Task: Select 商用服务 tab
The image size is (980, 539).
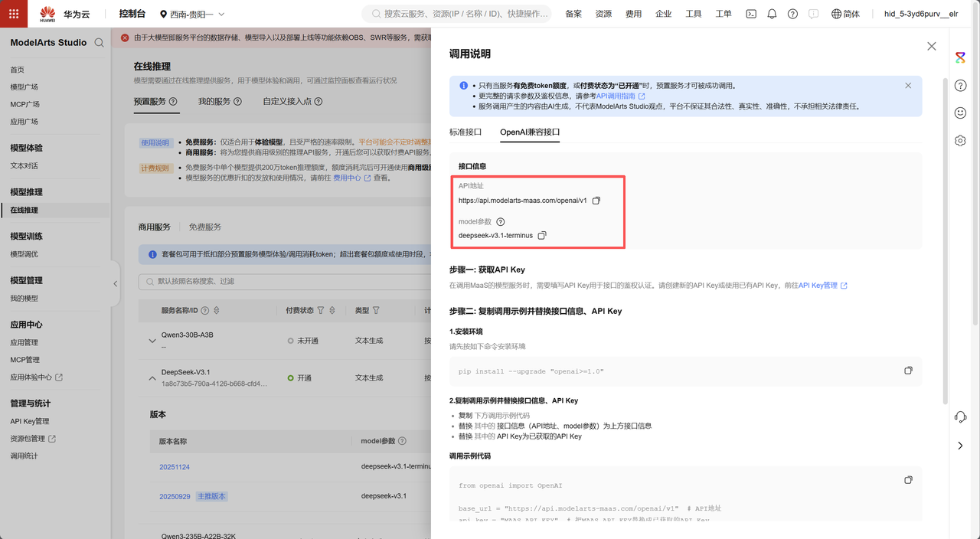Action: (154, 227)
